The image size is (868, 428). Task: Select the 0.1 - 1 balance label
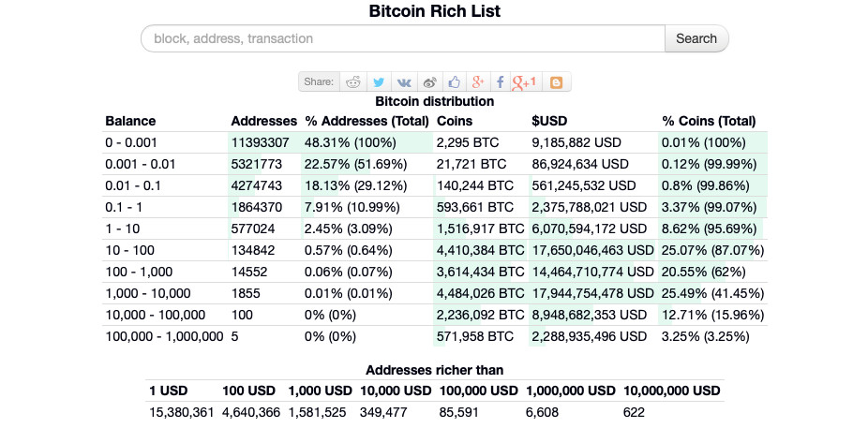pyautogui.click(x=124, y=207)
